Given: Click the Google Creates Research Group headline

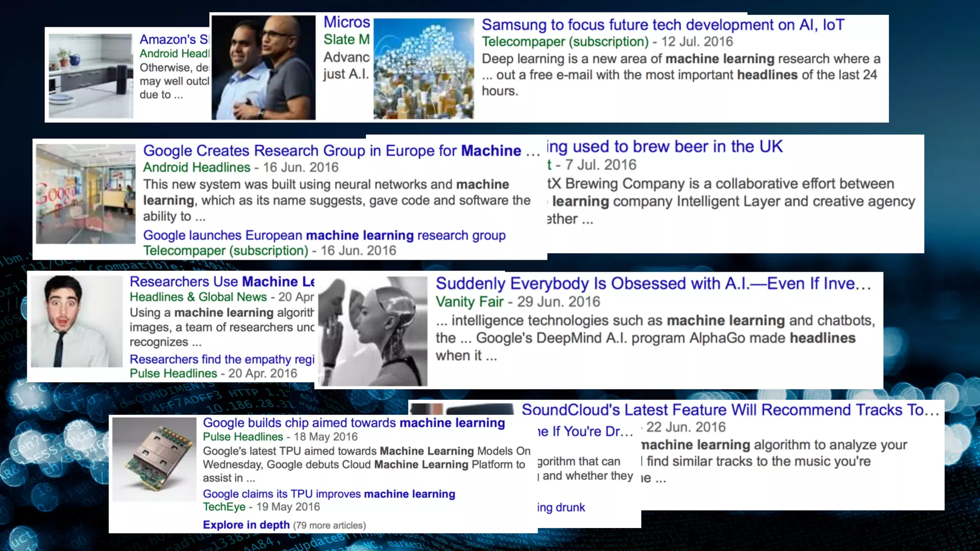Looking at the screenshot, I should (342, 151).
